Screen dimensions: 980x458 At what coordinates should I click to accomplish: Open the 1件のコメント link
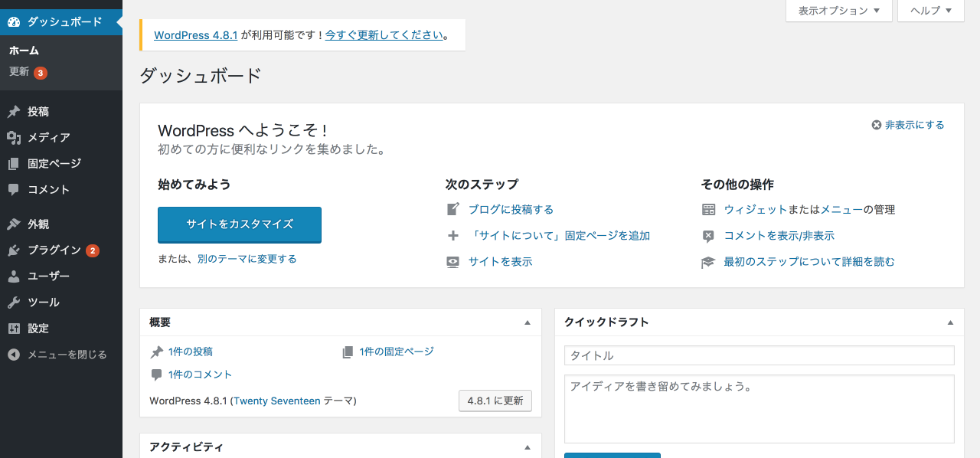point(200,375)
